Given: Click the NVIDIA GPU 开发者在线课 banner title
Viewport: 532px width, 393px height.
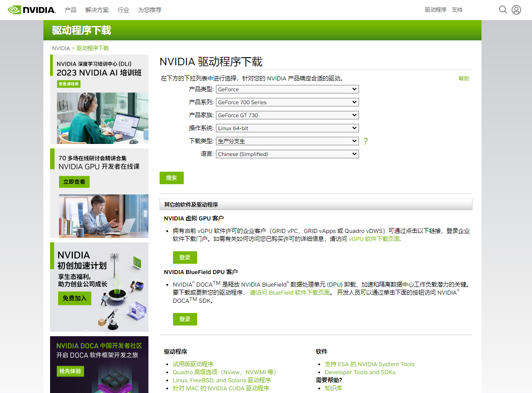Looking at the screenshot, I should pos(99,167).
